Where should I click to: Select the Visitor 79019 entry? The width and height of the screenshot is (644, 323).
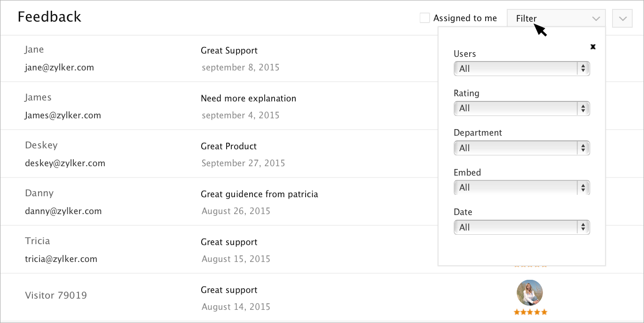pyautogui.click(x=56, y=296)
